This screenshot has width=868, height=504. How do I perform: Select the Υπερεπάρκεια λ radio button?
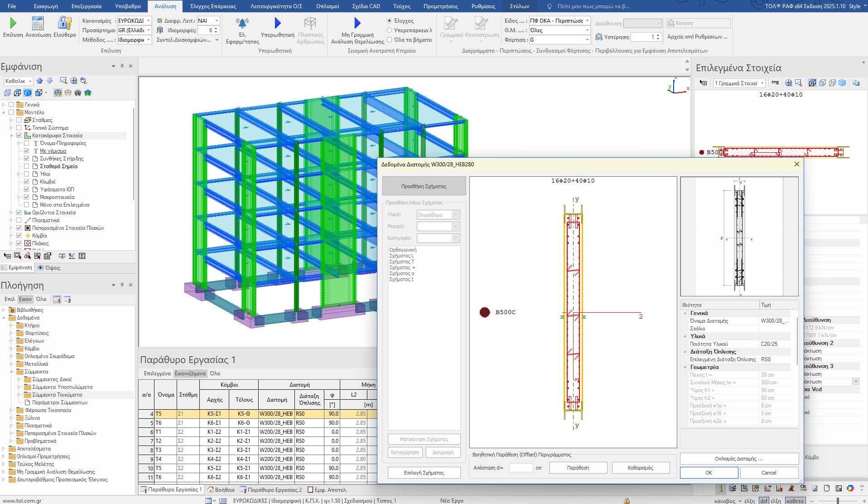click(389, 30)
